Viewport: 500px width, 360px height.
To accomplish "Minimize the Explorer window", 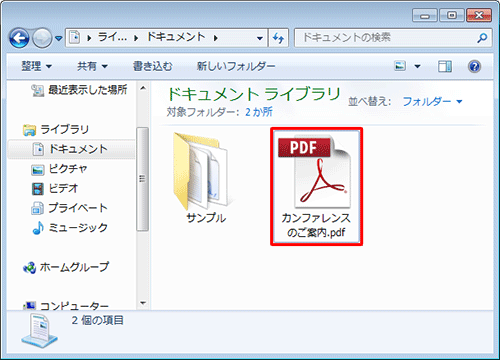I will [425, 15].
